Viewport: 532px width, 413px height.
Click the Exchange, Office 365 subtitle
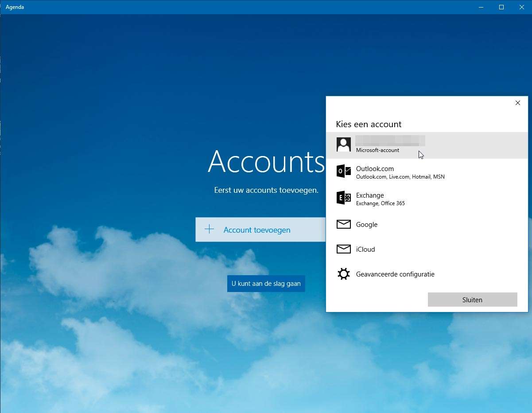380,203
